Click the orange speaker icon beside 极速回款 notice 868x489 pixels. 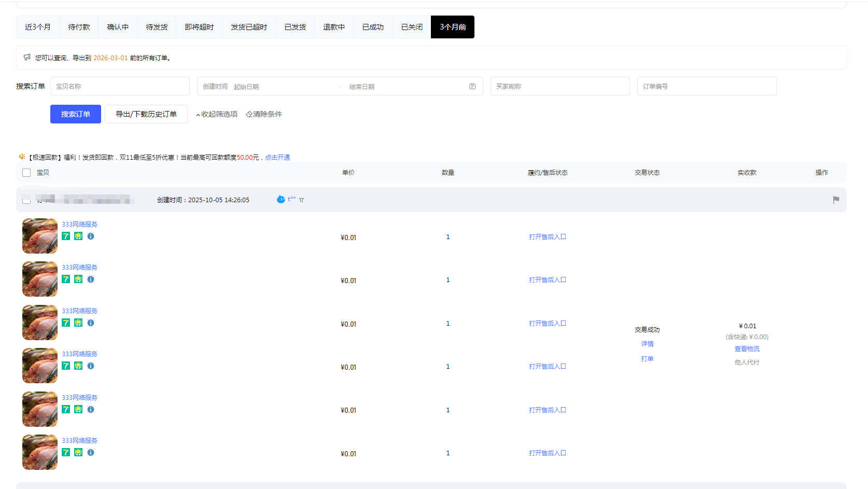tap(22, 156)
